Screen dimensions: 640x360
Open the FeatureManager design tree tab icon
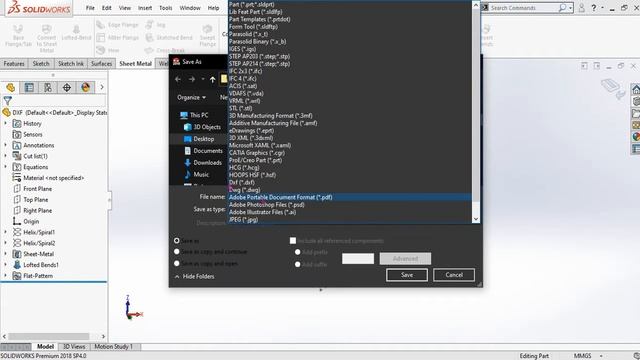[x=11, y=87]
